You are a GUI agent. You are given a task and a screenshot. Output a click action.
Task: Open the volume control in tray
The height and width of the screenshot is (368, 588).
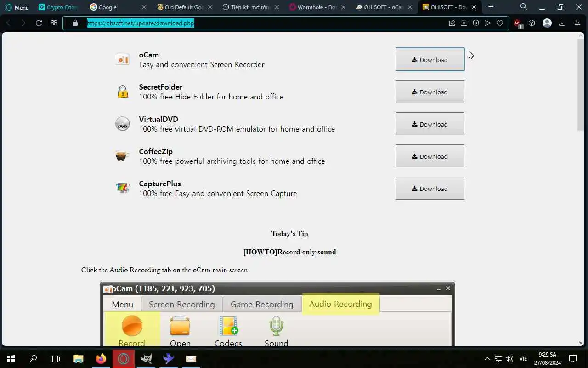point(509,359)
